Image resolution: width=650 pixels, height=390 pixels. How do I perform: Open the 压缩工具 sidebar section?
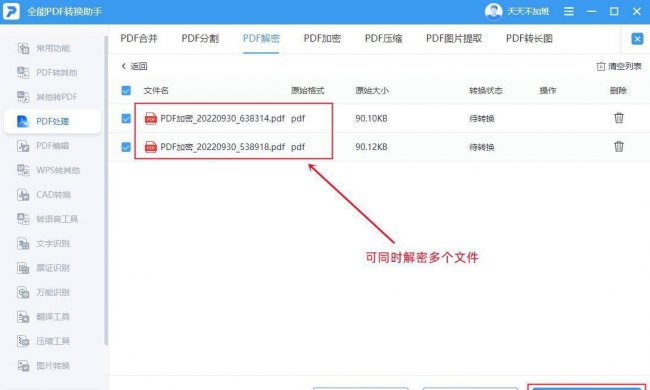pyautogui.click(x=44, y=341)
